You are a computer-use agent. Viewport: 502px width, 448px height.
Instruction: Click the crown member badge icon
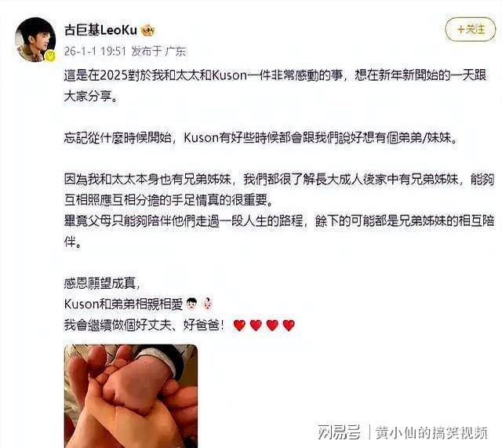147,31
